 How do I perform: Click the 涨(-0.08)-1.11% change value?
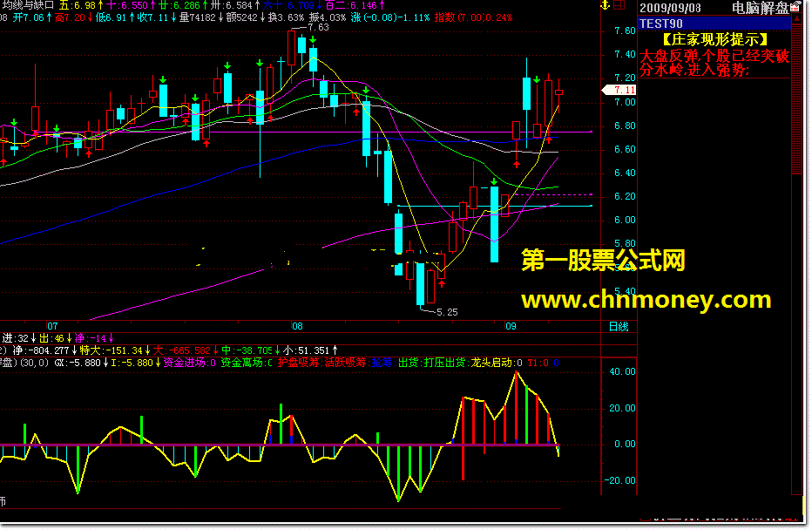[x=390, y=17]
